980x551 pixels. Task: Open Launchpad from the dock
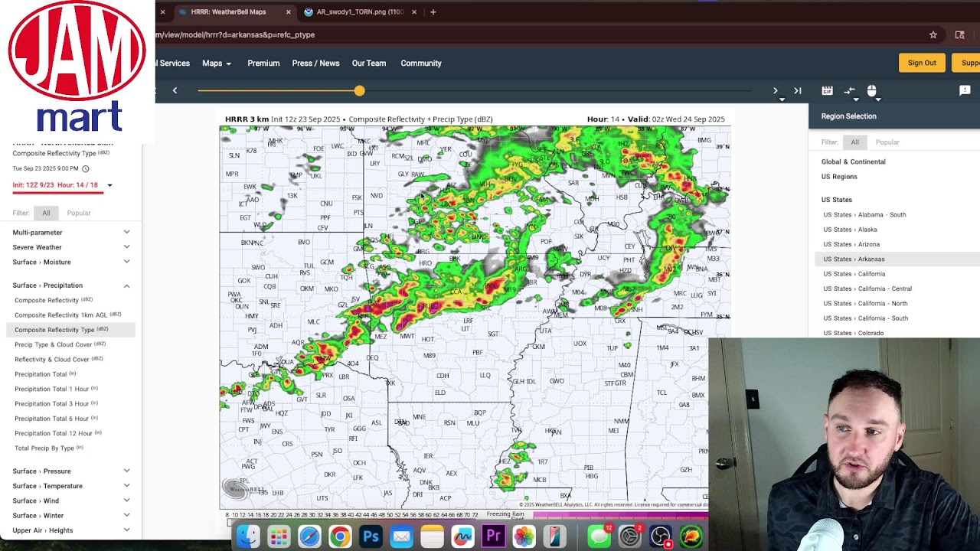click(279, 536)
